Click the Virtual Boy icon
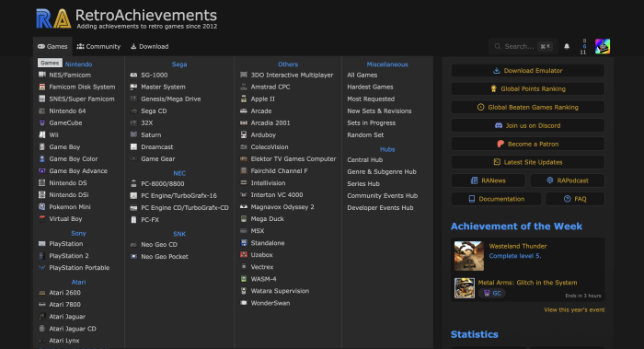 42,218
